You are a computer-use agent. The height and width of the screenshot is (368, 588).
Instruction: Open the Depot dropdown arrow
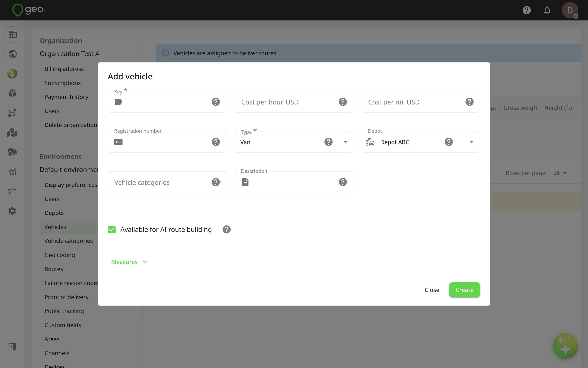click(x=471, y=142)
